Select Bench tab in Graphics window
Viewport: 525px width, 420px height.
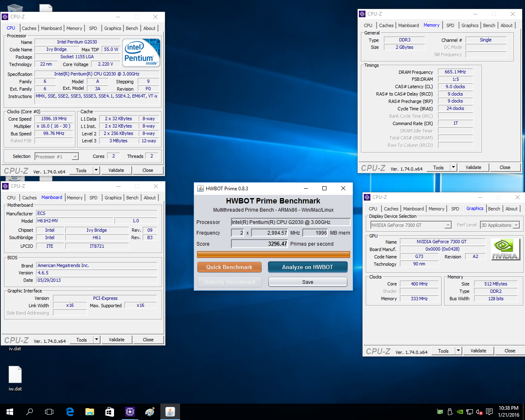pyautogui.click(x=494, y=209)
